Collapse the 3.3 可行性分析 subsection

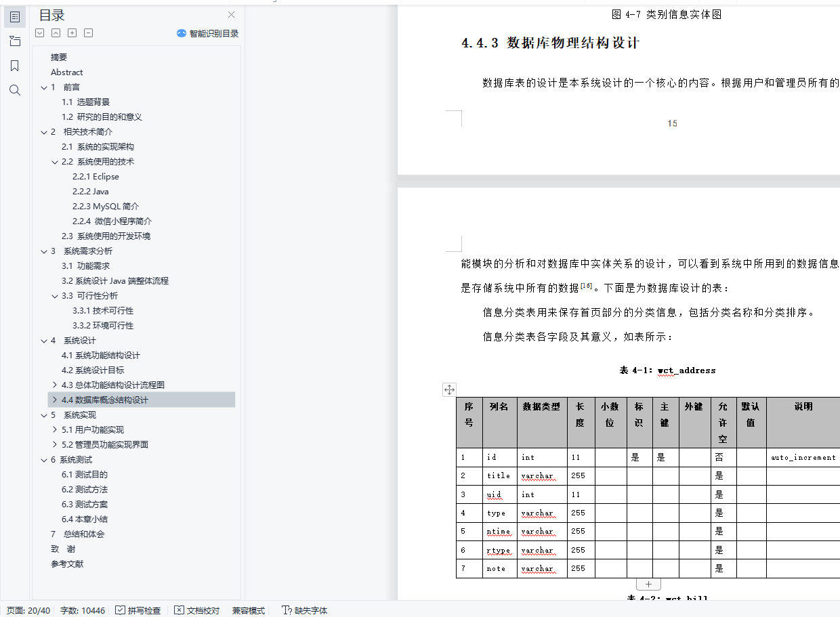[55, 296]
